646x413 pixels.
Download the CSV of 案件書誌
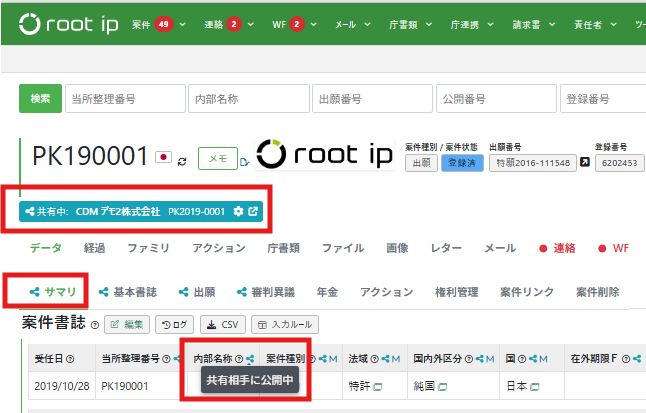click(223, 325)
